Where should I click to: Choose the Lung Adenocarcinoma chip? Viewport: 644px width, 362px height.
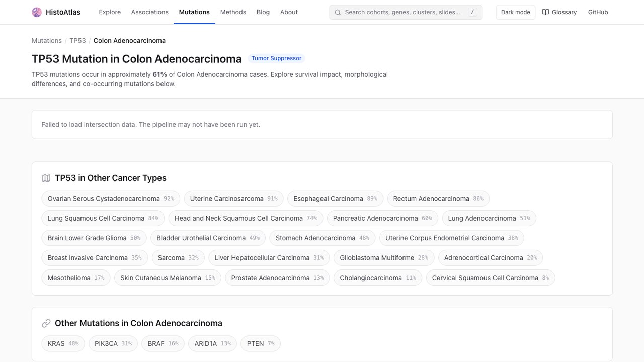pyautogui.click(x=489, y=218)
